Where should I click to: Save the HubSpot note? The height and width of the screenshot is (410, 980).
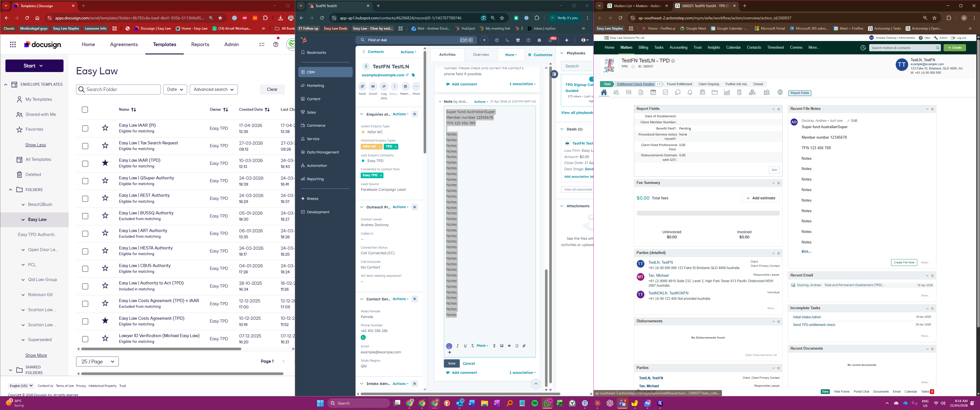tap(452, 363)
